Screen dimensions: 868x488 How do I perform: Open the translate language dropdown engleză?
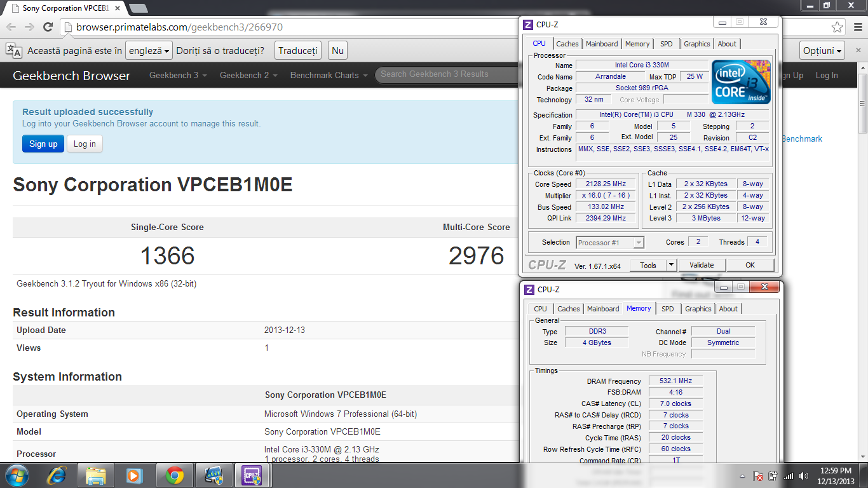[149, 51]
